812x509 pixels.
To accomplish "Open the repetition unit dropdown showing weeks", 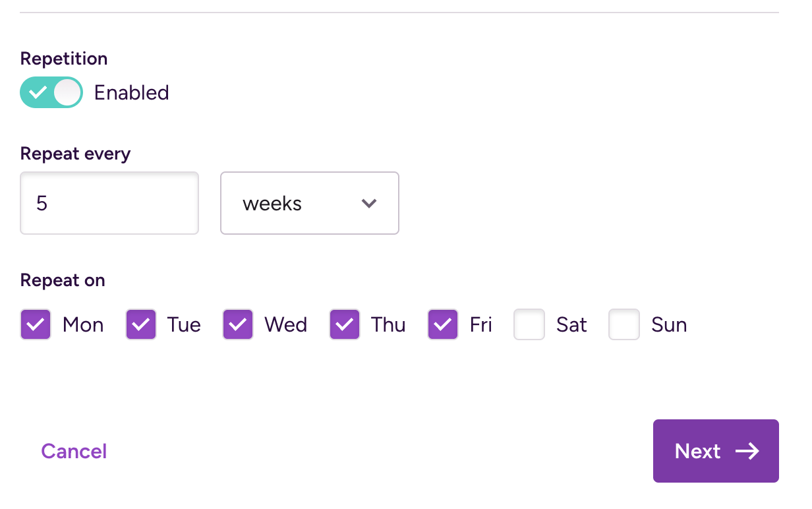I will (x=310, y=203).
